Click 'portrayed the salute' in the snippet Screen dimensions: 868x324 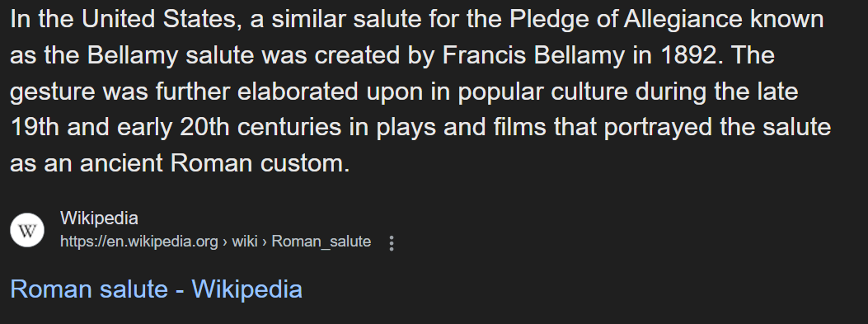(717, 128)
